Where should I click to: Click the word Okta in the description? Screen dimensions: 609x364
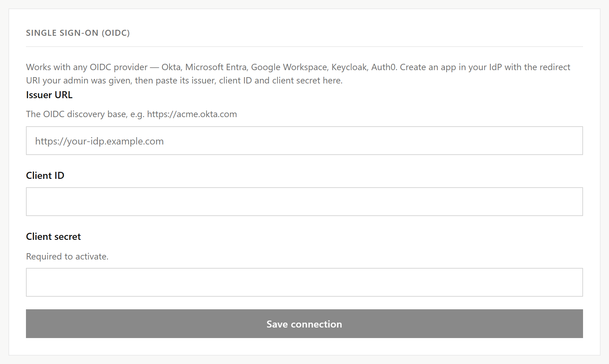click(172, 67)
